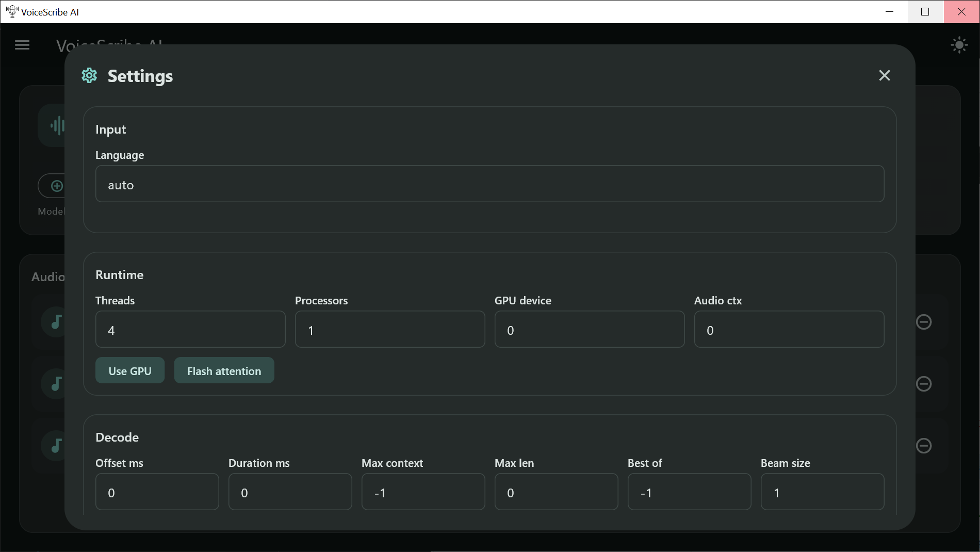Click the third audio file's music note icon
The height and width of the screenshot is (552, 980).
pos(56,446)
